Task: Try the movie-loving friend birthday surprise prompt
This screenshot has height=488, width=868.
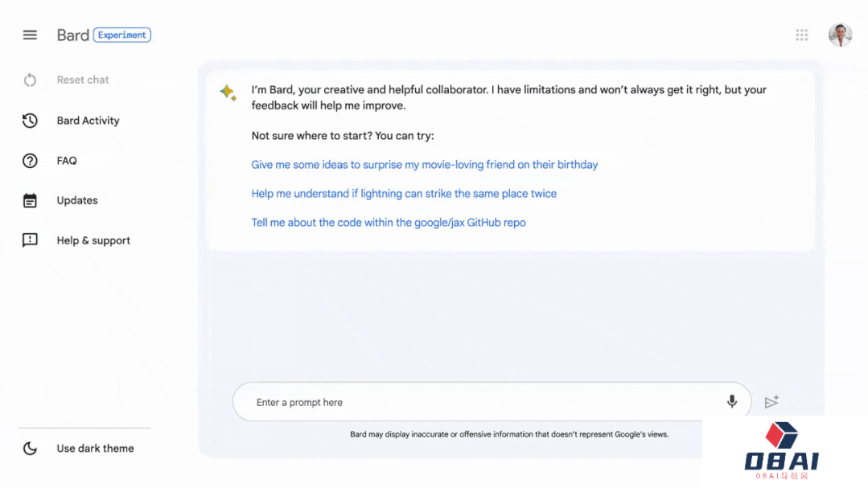Action: (x=425, y=165)
